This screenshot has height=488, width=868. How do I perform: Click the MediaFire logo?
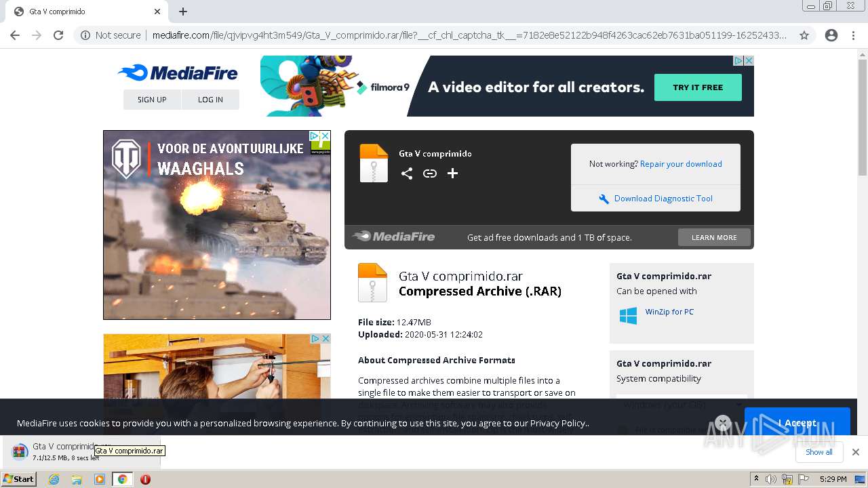coord(178,73)
